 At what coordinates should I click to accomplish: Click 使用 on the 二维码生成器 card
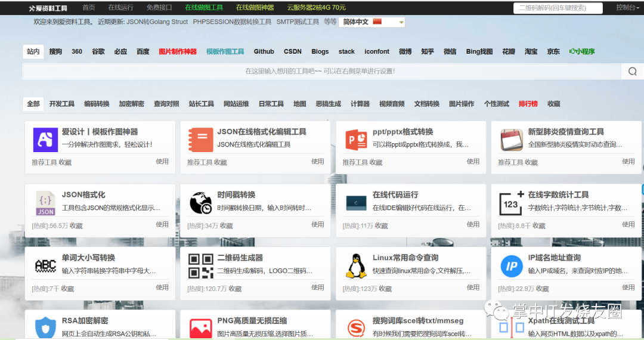point(317,288)
